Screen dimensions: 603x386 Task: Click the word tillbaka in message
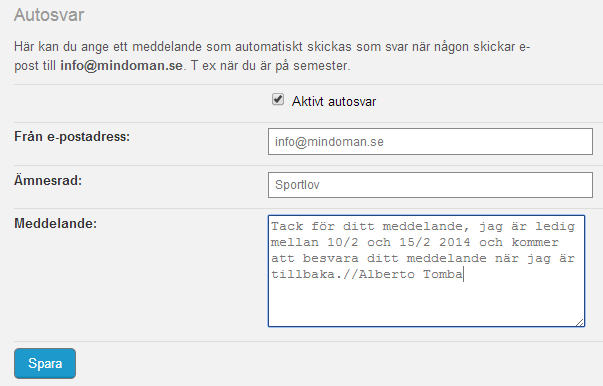coord(303,275)
